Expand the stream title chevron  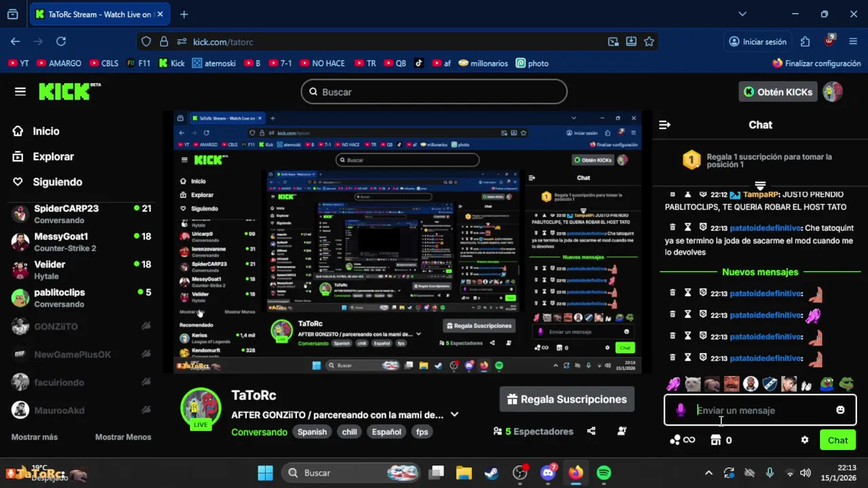454,414
